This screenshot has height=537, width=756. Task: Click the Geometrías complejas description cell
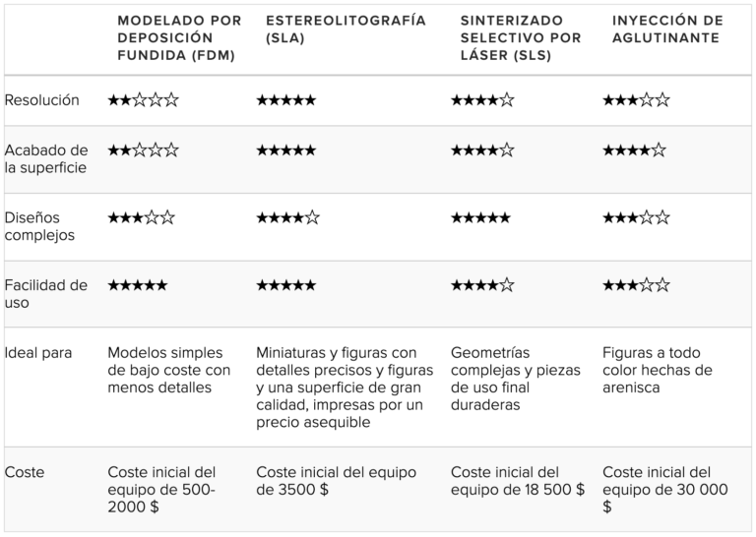tap(516, 379)
